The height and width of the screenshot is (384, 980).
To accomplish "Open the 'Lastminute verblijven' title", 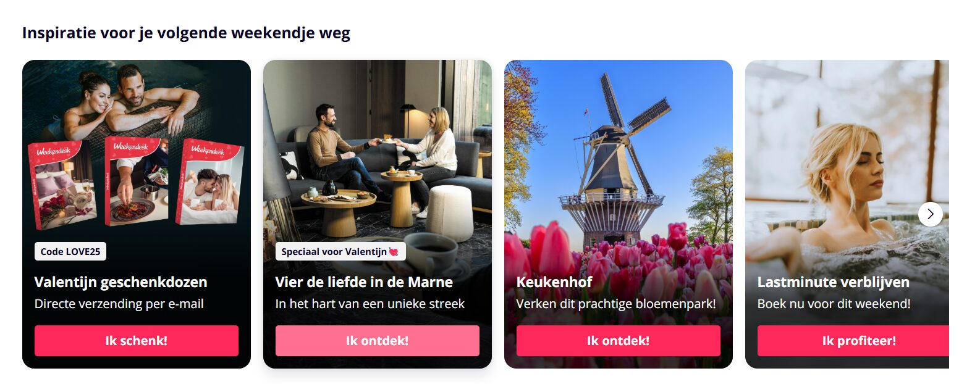I will pos(834,282).
